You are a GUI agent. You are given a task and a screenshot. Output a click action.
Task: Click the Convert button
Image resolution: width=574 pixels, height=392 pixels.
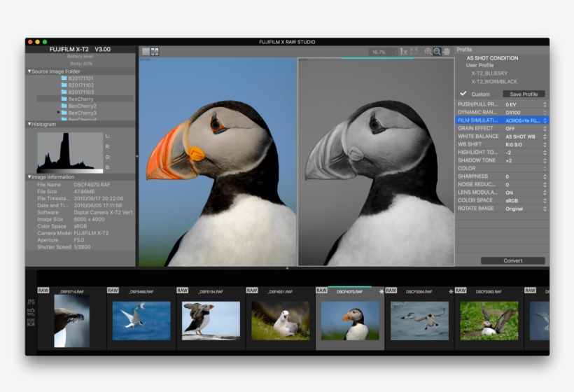(x=513, y=260)
